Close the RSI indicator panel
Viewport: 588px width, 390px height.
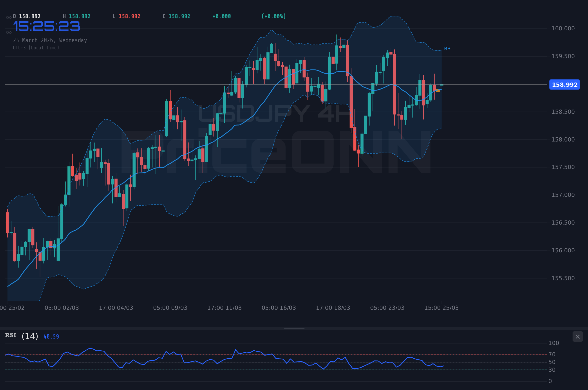(577, 337)
